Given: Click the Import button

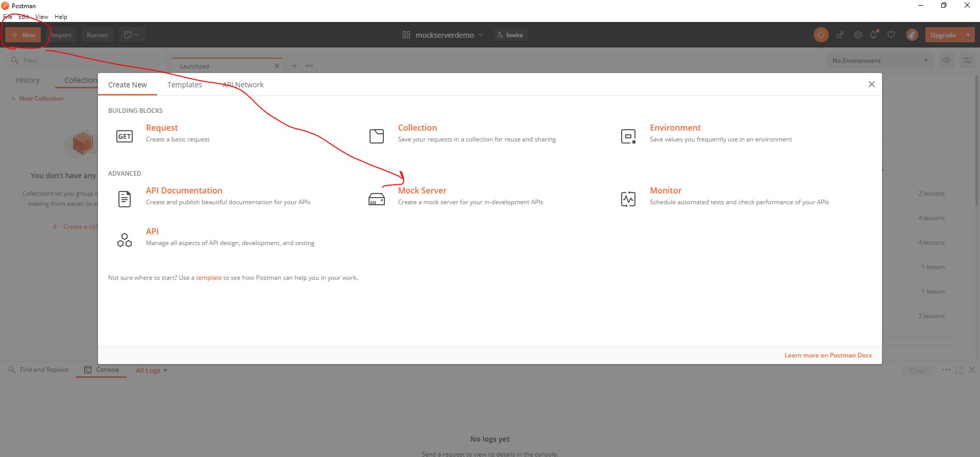Looking at the screenshot, I should coord(61,35).
